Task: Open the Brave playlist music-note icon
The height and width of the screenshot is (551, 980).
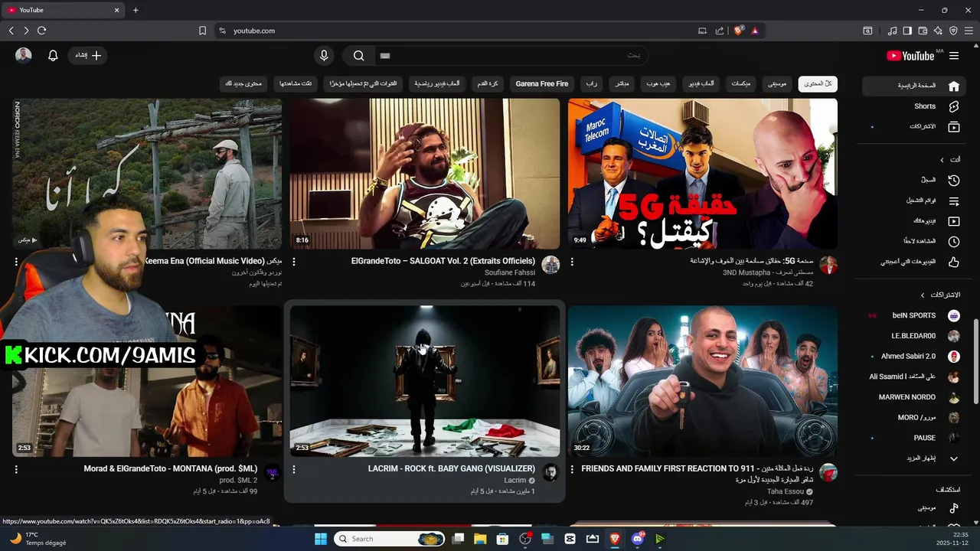Action: click(892, 31)
